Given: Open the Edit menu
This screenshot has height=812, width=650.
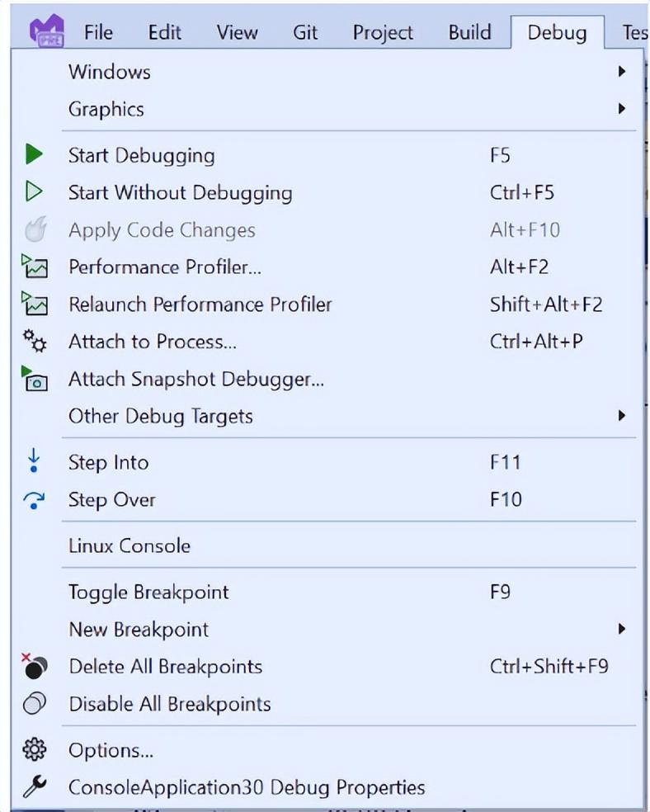Looking at the screenshot, I should [x=165, y=33].
